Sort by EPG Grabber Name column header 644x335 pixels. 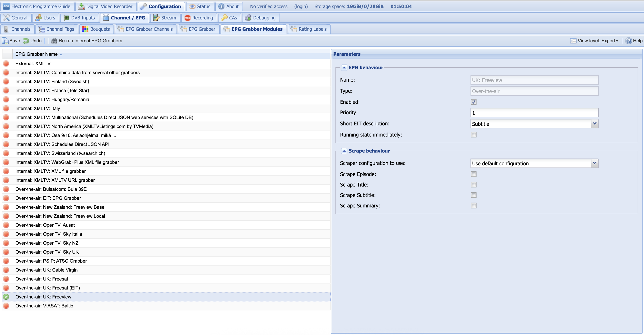[37, 54]
